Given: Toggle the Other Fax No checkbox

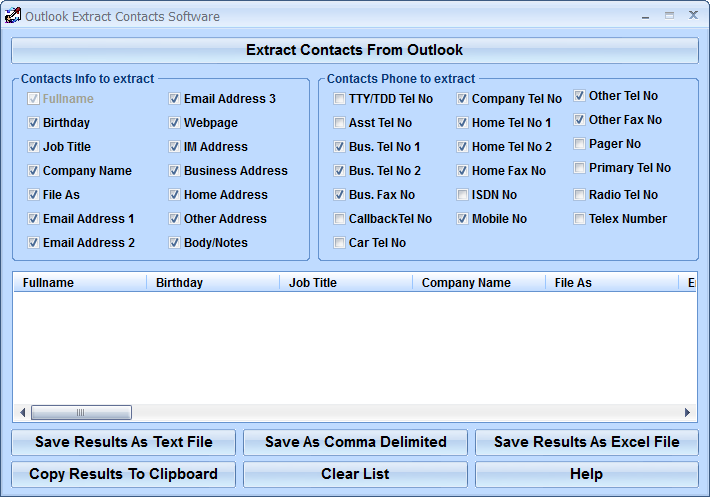Looking at the screenshot, I should (x=580, y=120).
